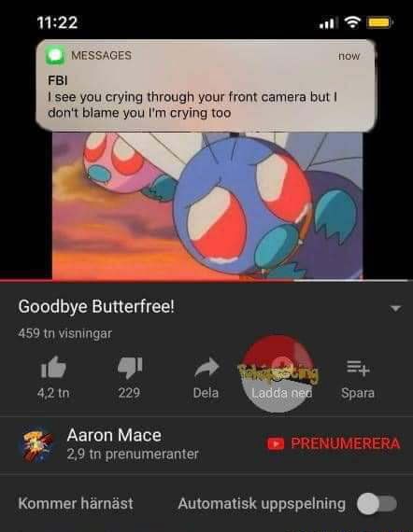This screenshot has width=413, height=532.
Task: Open the FBI message notification banner
Action: click(206, 86)
